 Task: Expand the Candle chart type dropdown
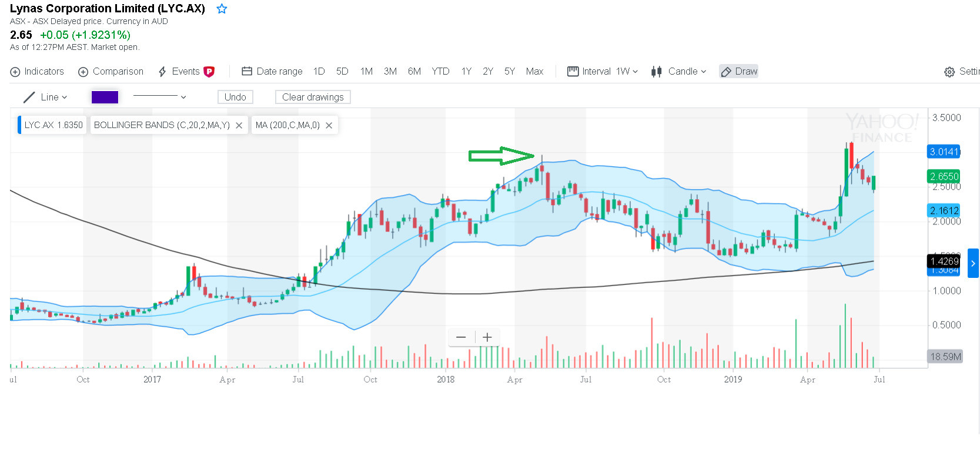click(x=678, y=72)
